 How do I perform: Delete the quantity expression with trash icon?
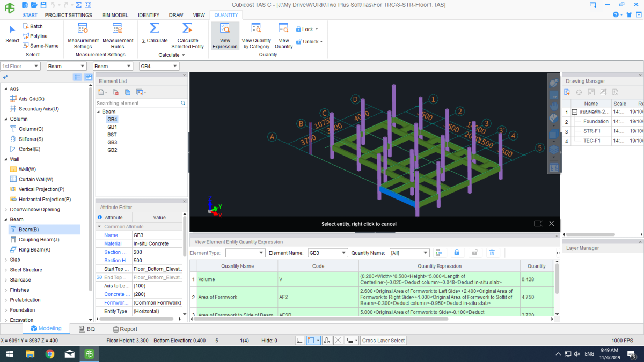tap(492, 253)
